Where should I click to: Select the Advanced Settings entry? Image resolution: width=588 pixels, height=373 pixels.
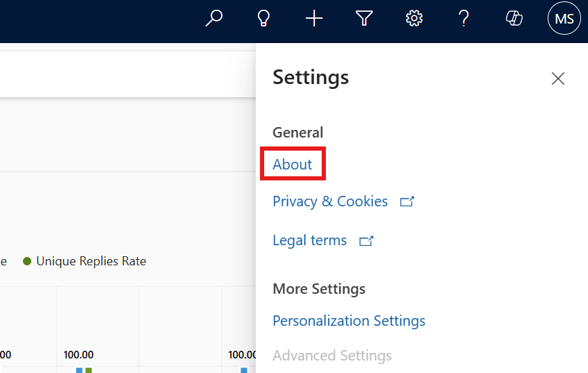click(x=332, y=356)
